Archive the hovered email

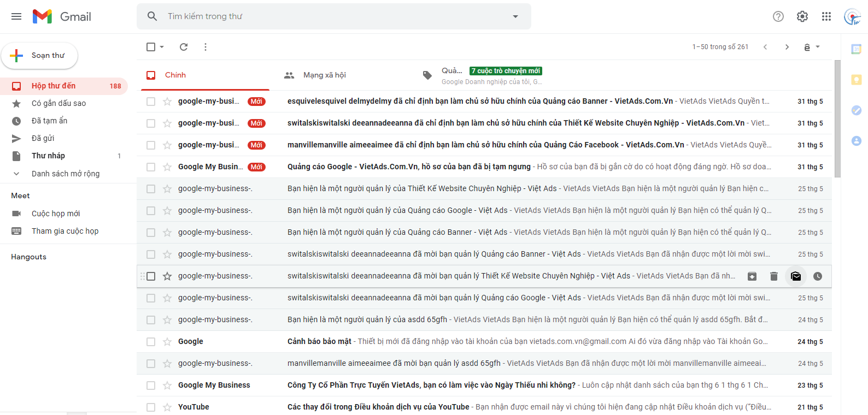coord(752,276)
